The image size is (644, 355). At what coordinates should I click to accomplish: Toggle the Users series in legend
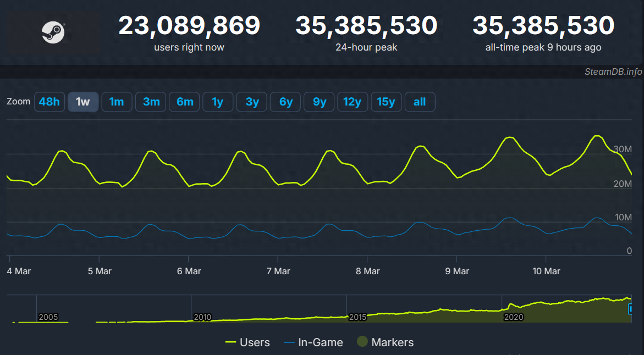pos(248,342)
